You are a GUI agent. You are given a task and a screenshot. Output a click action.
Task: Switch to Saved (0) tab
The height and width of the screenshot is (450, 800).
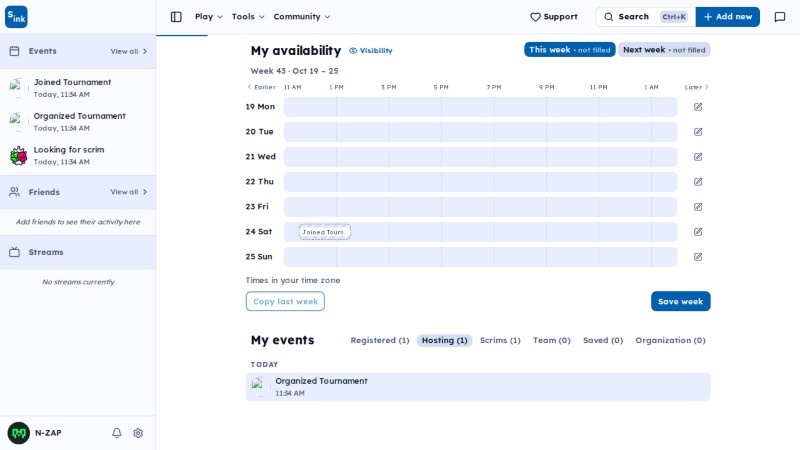coord(603,340)
